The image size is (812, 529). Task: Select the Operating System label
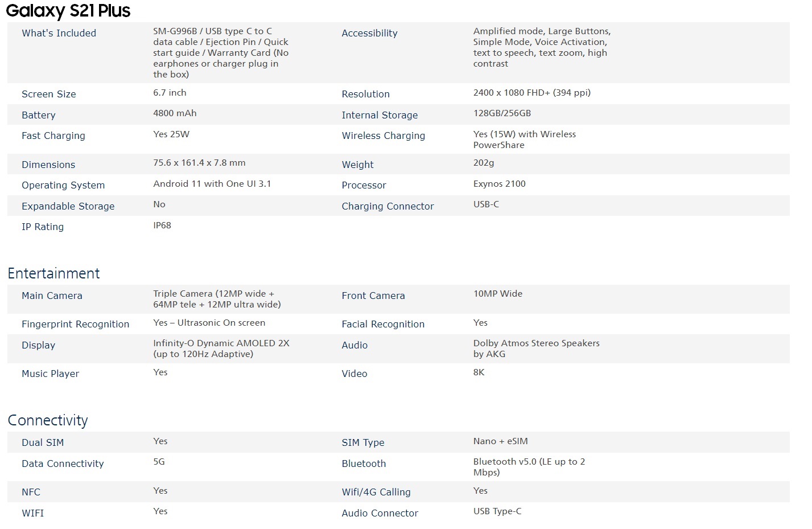click(x=63, y=185)
